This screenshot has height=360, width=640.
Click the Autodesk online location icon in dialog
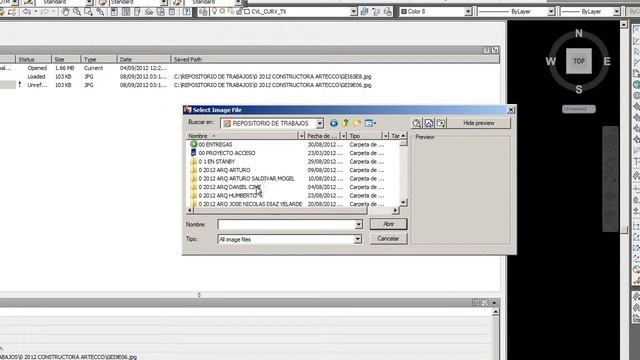429,123
